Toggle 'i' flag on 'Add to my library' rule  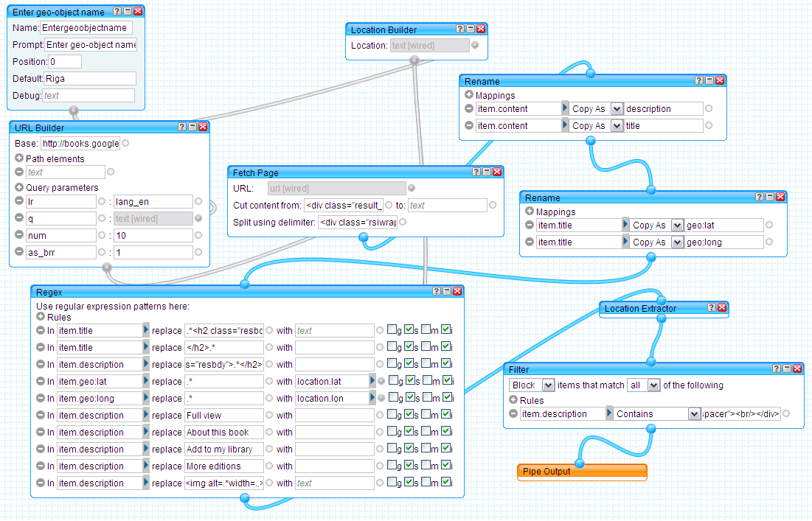445,449
